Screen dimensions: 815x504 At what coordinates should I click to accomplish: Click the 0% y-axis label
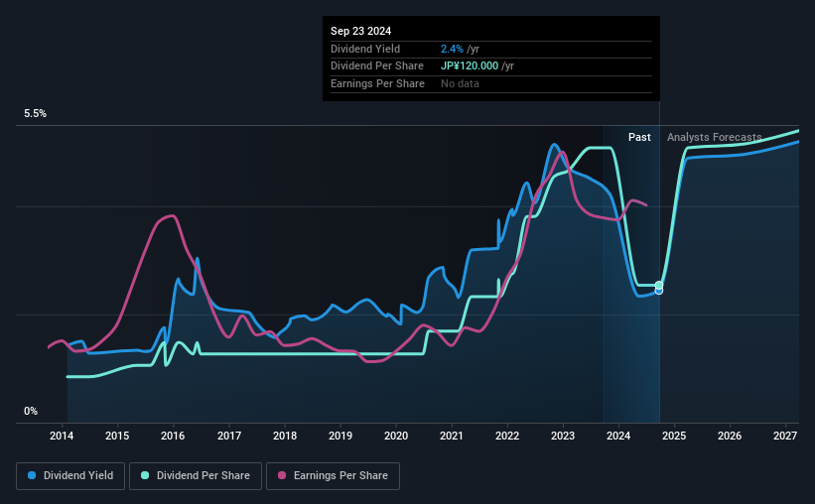31,411
